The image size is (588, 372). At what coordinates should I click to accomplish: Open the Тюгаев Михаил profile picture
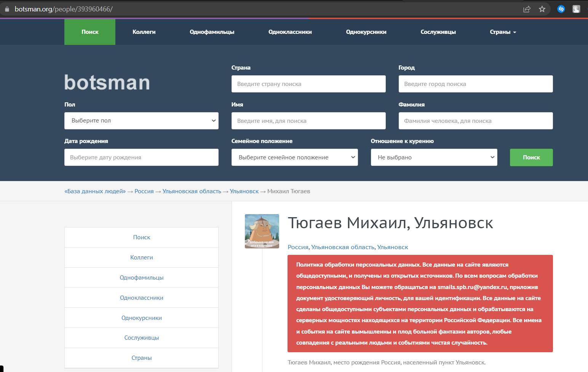pyautogui.click(x=262, y=231)
